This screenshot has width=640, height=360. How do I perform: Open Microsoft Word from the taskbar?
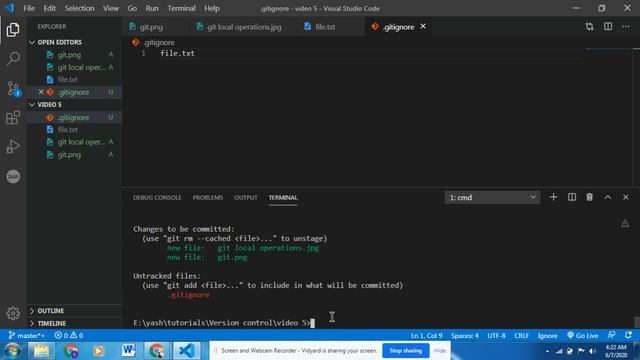(x=128, y=351)
